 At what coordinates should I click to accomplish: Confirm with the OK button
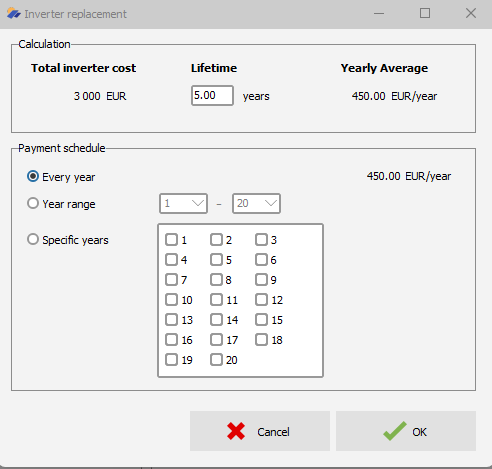tap(406, 431)
